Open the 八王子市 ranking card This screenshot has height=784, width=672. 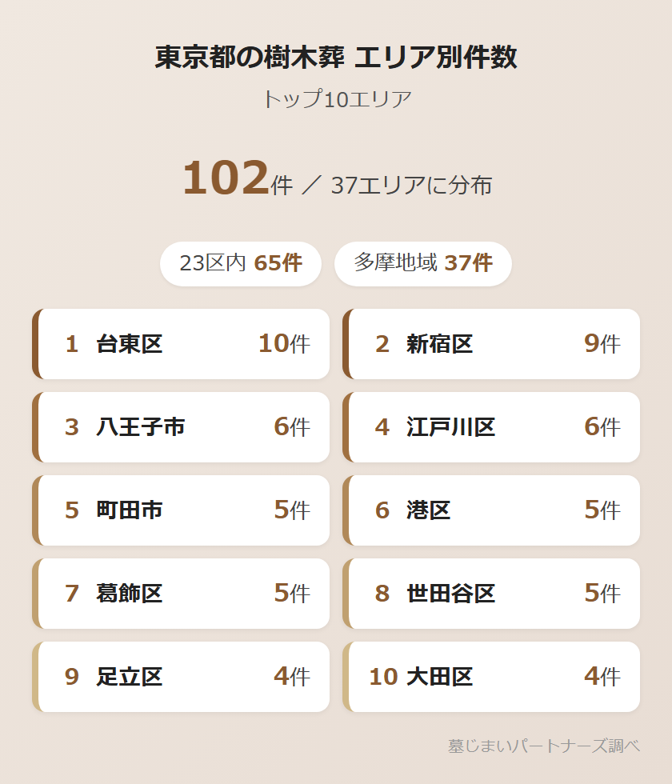click(182, 427)
